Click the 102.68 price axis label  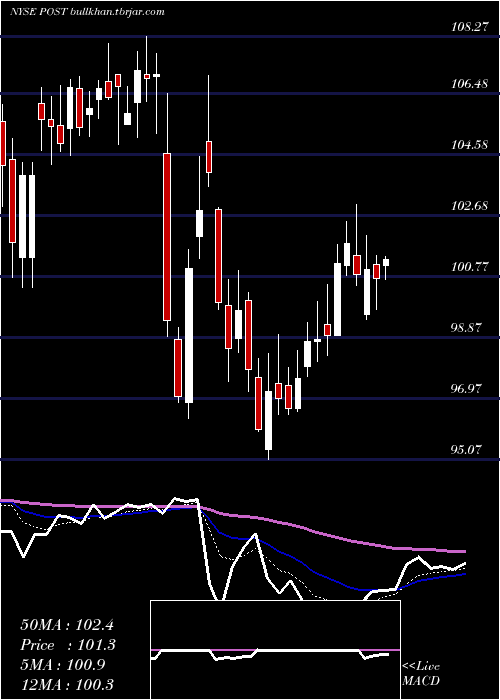[x=469, y=206]
